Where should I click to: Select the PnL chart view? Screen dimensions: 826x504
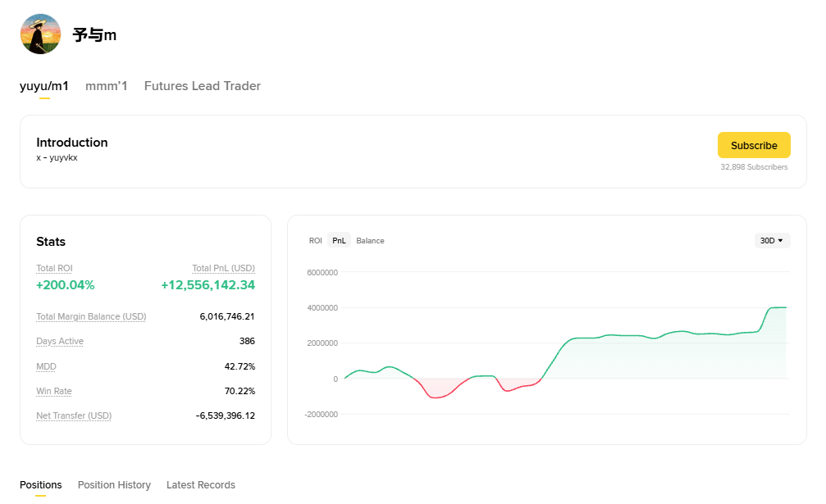pos(339,240)
